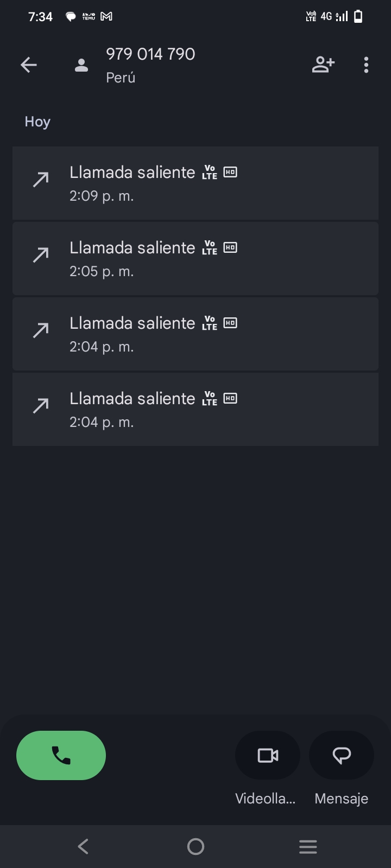Tap the phone number 979 014 790

(150, 54)
